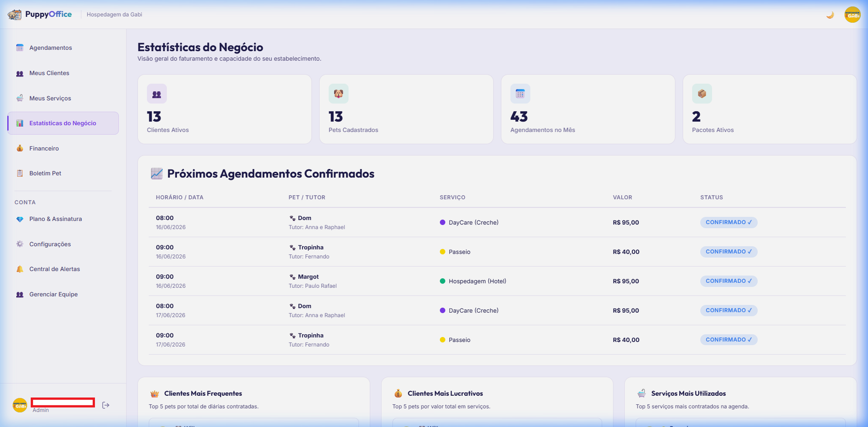Screen dimensions: 868x427
Task: Click CONFIRMADO badge for Tropinha on 17/06/2026
Action: click(729, 340)
